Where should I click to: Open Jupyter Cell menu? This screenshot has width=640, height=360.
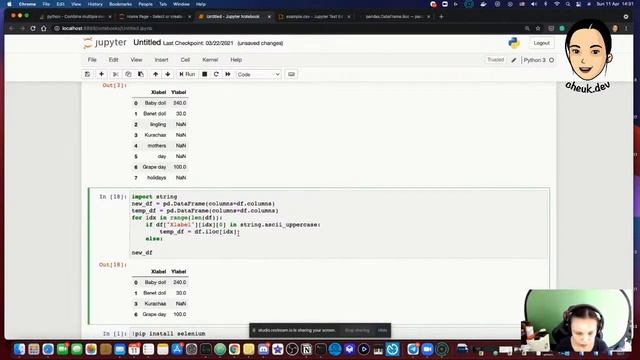click(185, 60)
